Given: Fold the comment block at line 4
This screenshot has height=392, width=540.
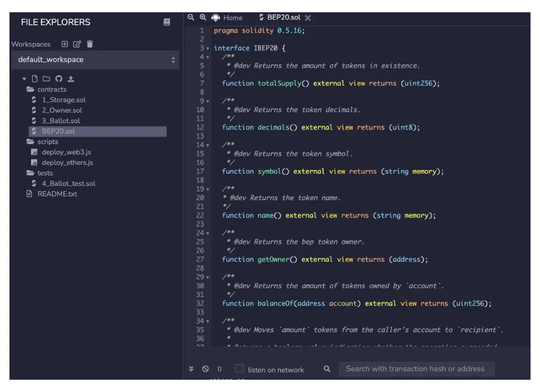Looking at the screenshot, I should click(x=208, y=57).
